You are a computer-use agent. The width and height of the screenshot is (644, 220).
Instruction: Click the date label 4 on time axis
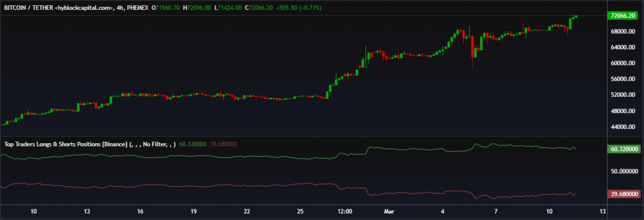(443, 211)
